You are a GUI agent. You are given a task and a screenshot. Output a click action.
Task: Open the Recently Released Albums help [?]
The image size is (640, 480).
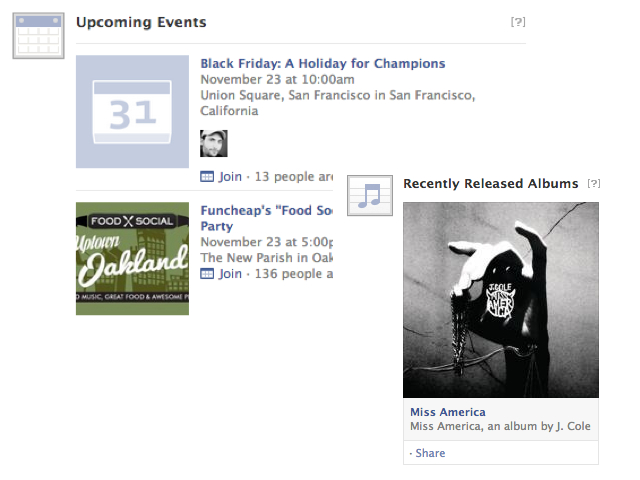(x=594, y=183)
